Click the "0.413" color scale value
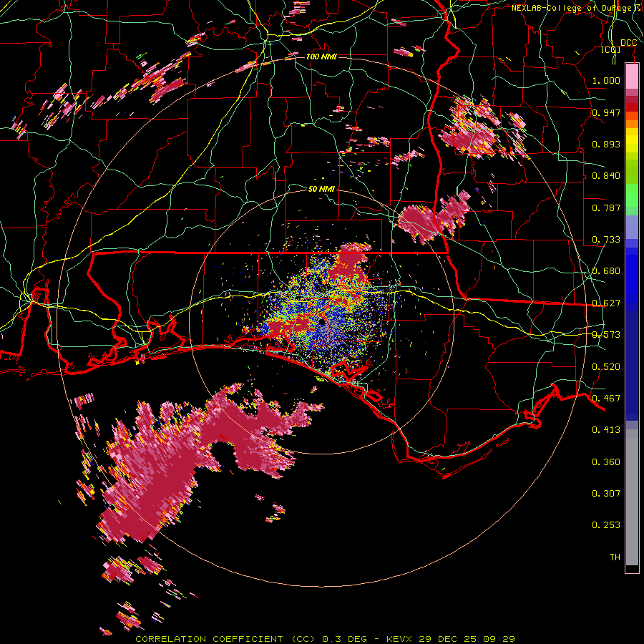The height and width of the screenshot is (644, 644). coord(606,430)
